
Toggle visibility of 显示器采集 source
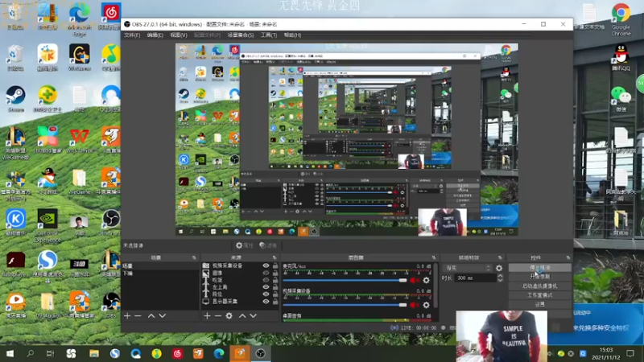coord(266,301)
